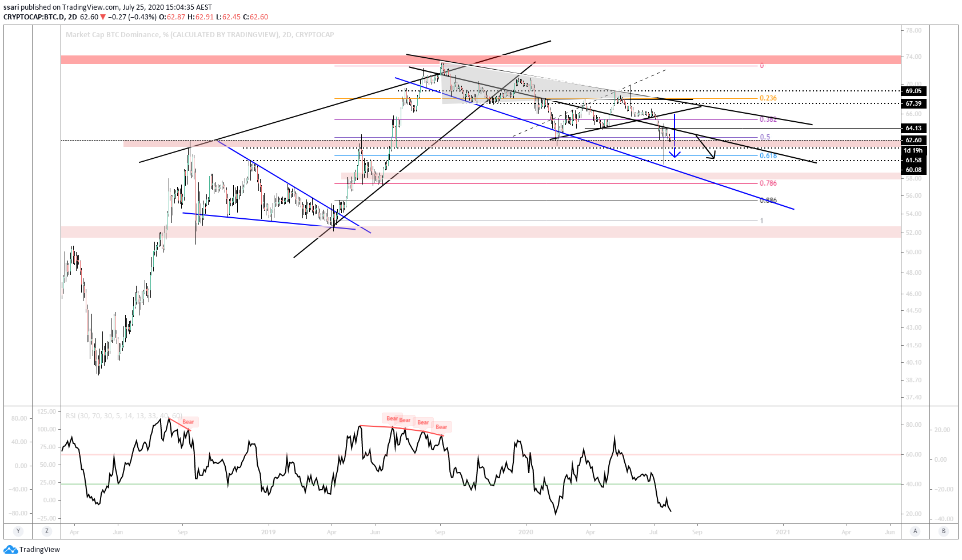Click the 0.618 Fibonacci level label
This screenshot has width=962, height=560.
pyautogui.click(x=768, y=155)
